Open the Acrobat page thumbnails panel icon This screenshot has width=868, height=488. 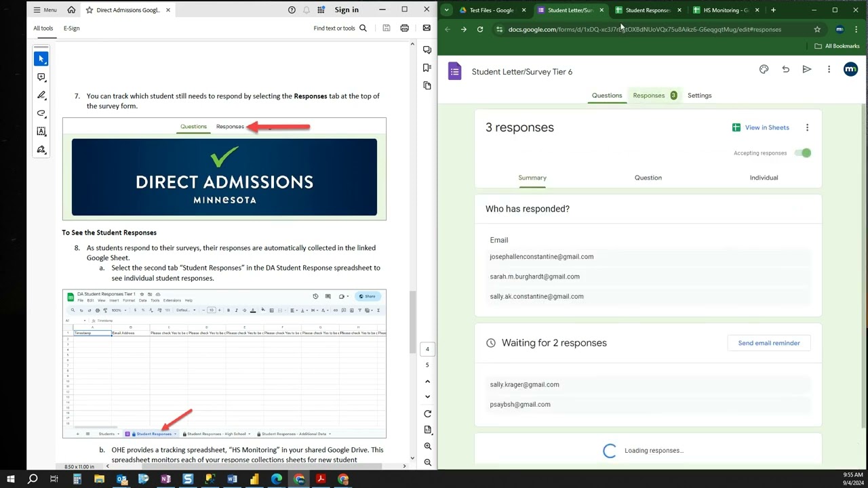click(x=427, y=85)
